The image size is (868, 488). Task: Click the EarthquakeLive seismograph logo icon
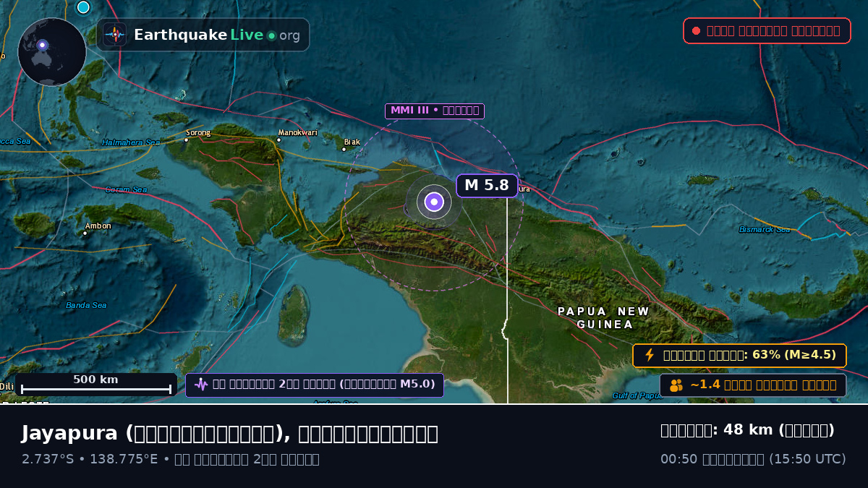point(115,35)
